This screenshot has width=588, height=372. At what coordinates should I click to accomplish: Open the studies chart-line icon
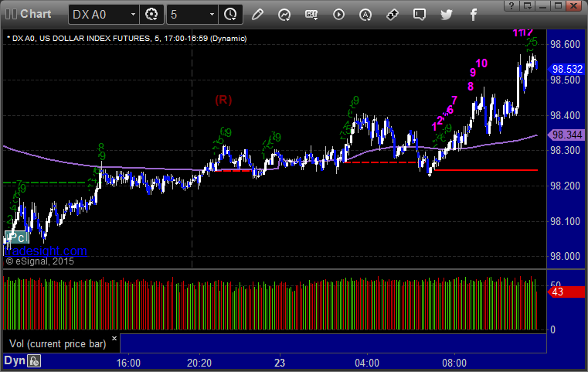(x=284, y=15)
